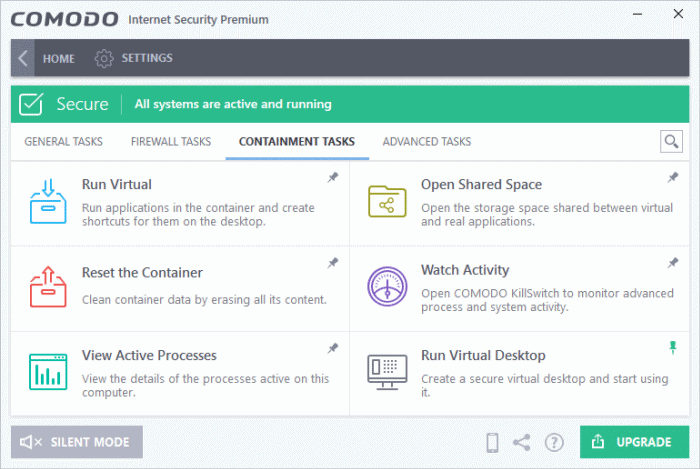Minimize the Comodo window
This screenshot has width=700, height=469.
(x=638, y=14)
